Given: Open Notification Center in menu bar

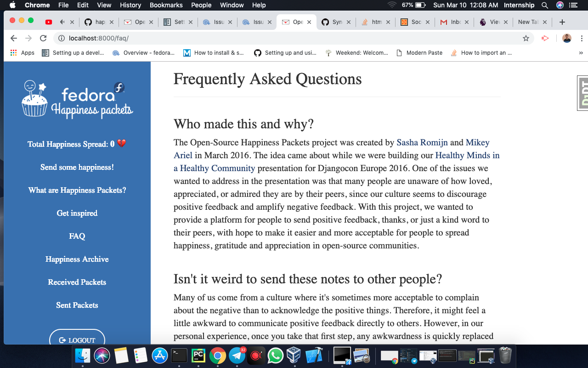Looking at the screenshot, I should coord(573,5).
